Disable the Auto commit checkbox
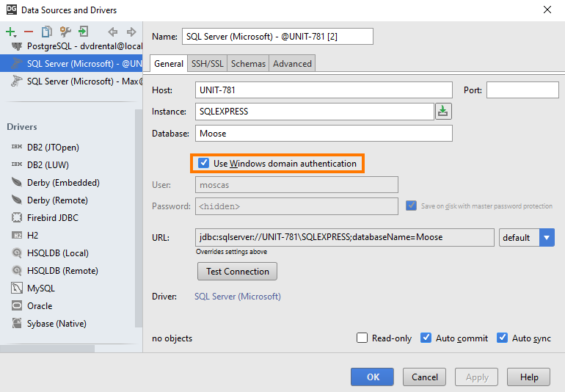 point(426,338)
